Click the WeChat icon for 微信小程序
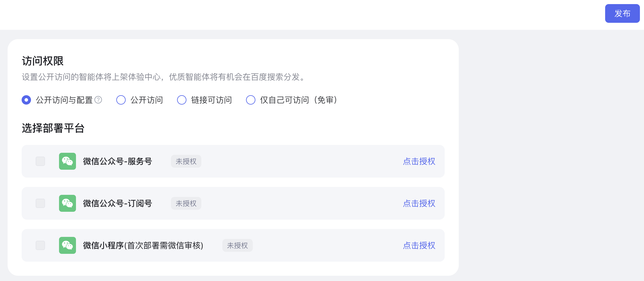 click(x=67, y=245)
